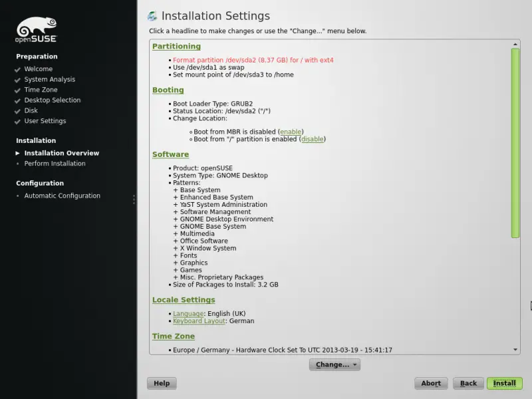Select Perform Installation in the sidebar

pyautogui.click(x=55, y=164)
